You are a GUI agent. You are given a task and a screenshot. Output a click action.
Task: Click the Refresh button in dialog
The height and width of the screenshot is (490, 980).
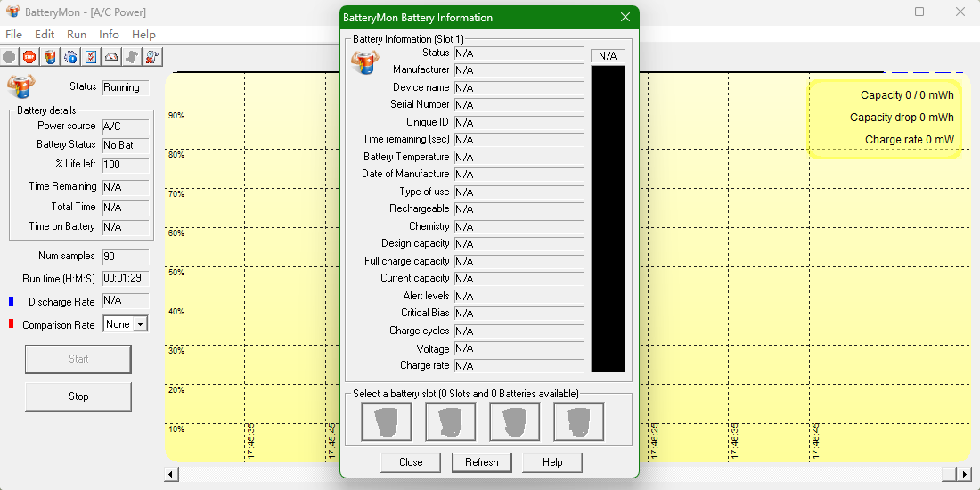[x=481, y=462]
